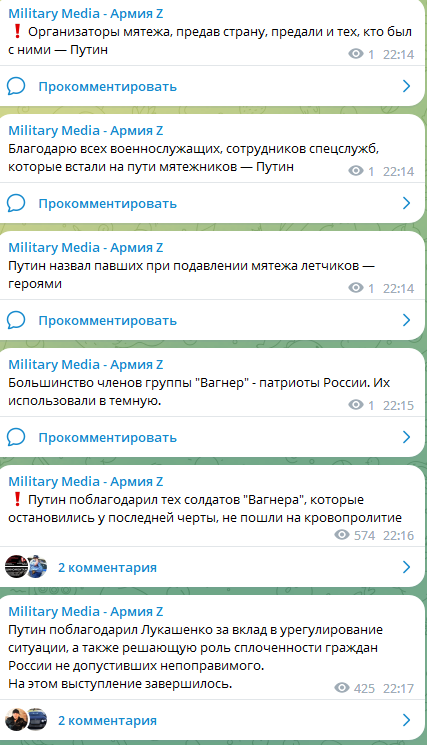Open Прокомментировать link under Благодарю всех post
427x745 pixels.
click(x=107, y=204)
